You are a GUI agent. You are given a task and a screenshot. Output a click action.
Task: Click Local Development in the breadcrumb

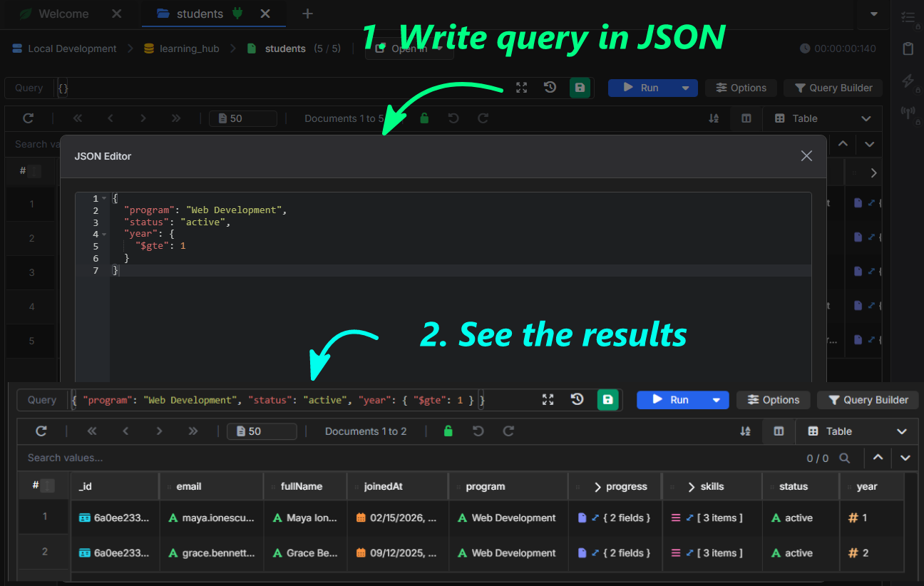(72, 48)
